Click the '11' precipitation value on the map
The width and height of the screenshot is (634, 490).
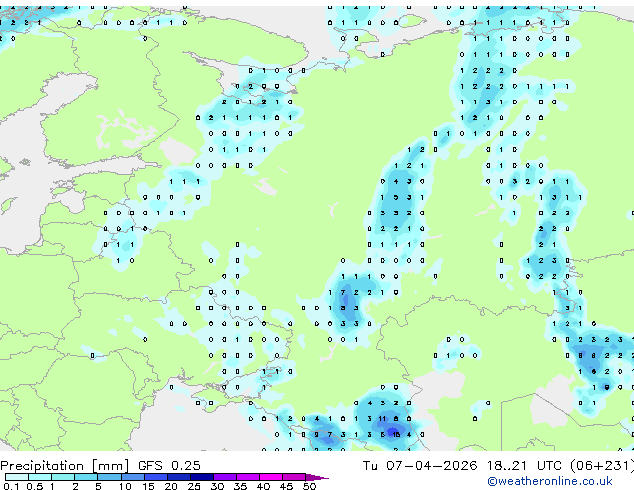click(x=382, y=418)
